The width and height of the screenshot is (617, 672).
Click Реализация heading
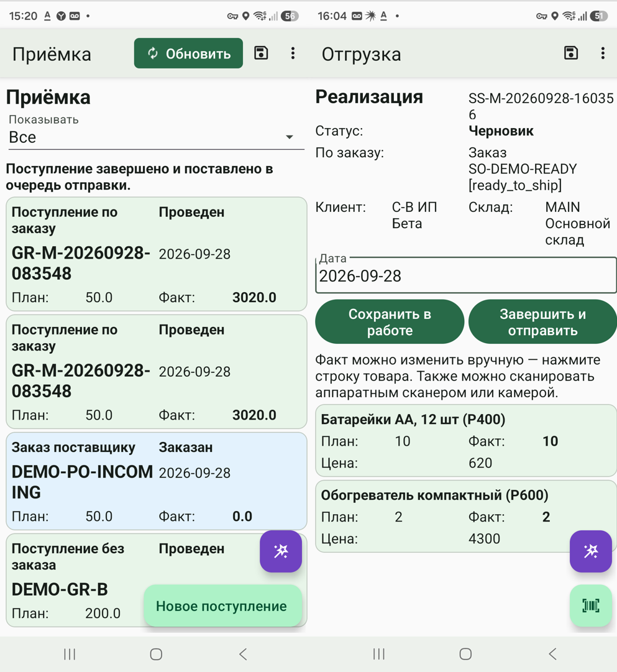click(x=369, y=97)
